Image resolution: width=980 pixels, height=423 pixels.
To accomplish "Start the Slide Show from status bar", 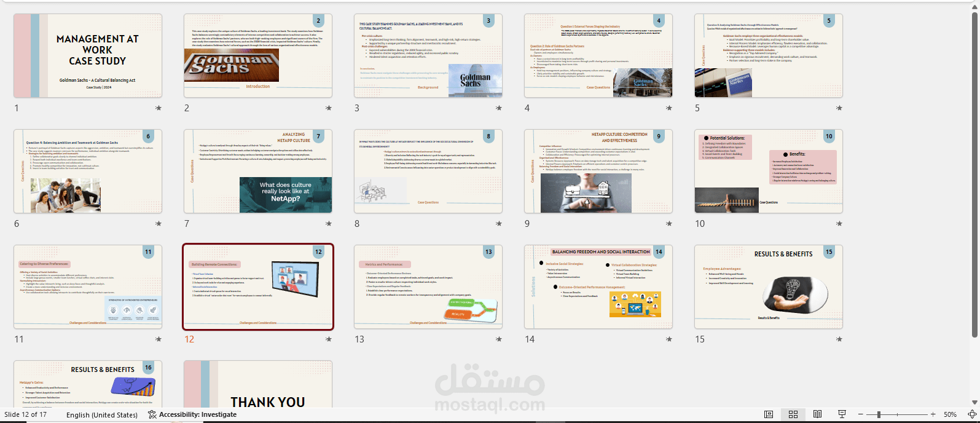I will click(x=842, y=414).
